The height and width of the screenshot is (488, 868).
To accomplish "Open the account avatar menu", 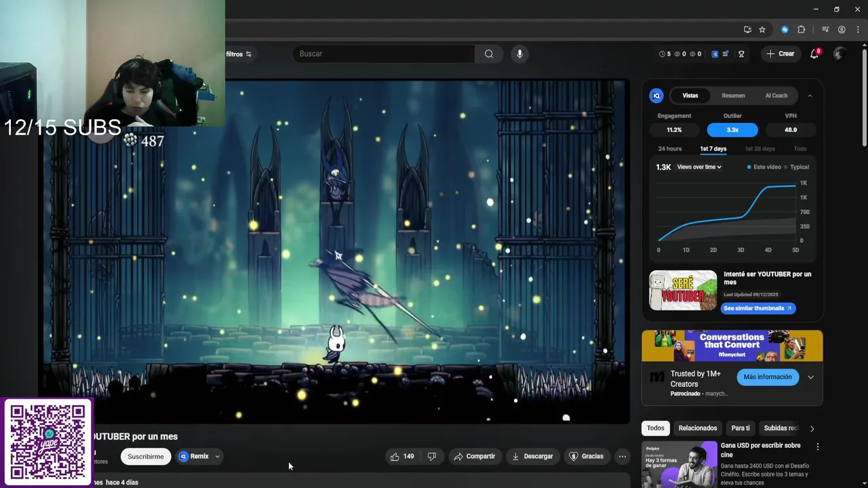I will tap(840, 54).
